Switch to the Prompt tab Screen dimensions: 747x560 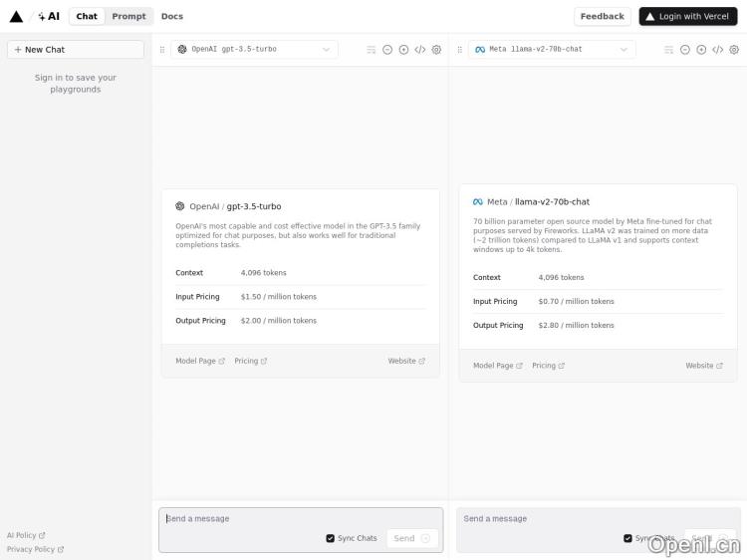[x=128, y=16]
